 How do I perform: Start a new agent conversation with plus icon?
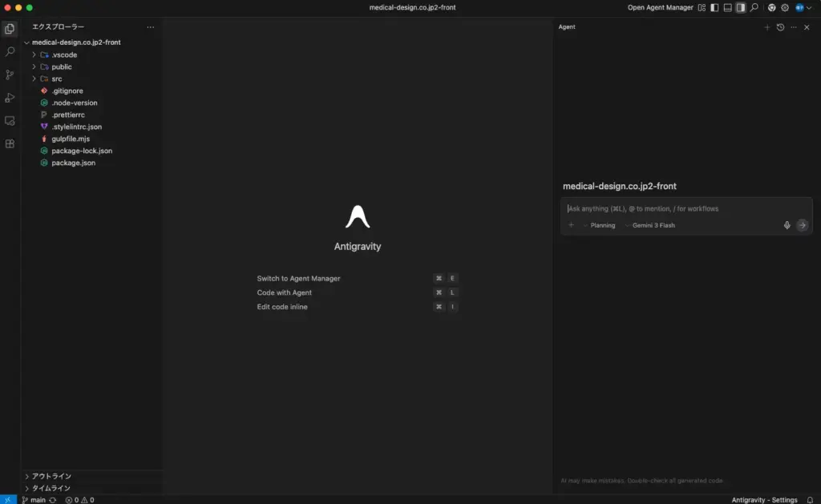pos(766,27)
